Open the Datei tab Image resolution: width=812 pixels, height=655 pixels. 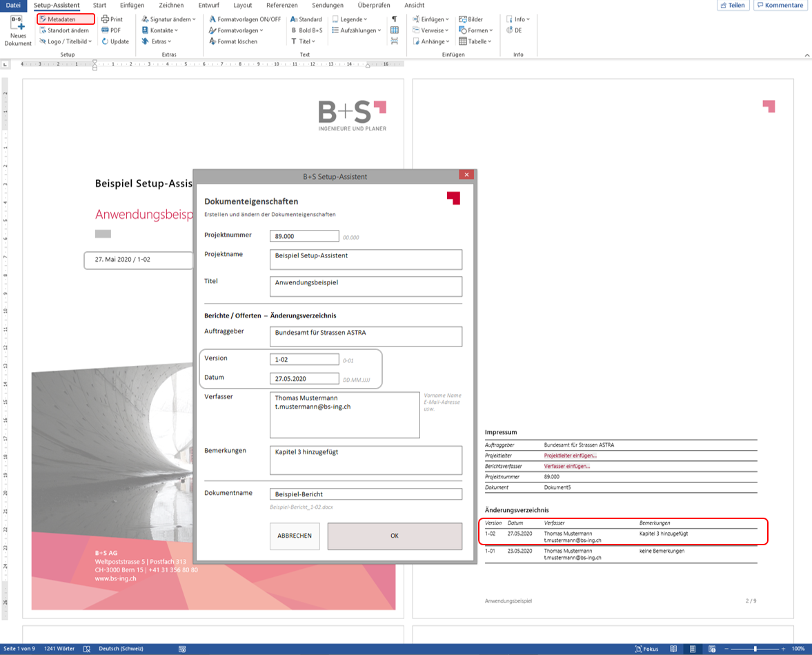point(14,6)
